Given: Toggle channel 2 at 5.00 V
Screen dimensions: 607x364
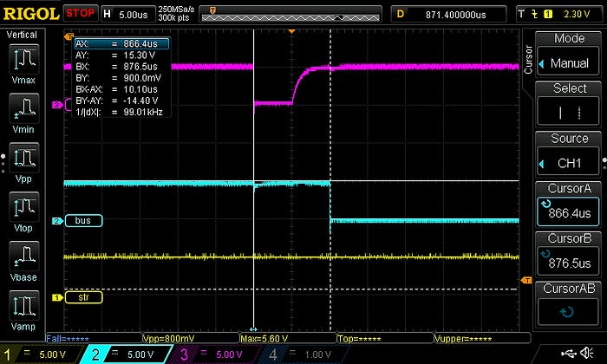Looking at the screenshot, I should 127,354.
